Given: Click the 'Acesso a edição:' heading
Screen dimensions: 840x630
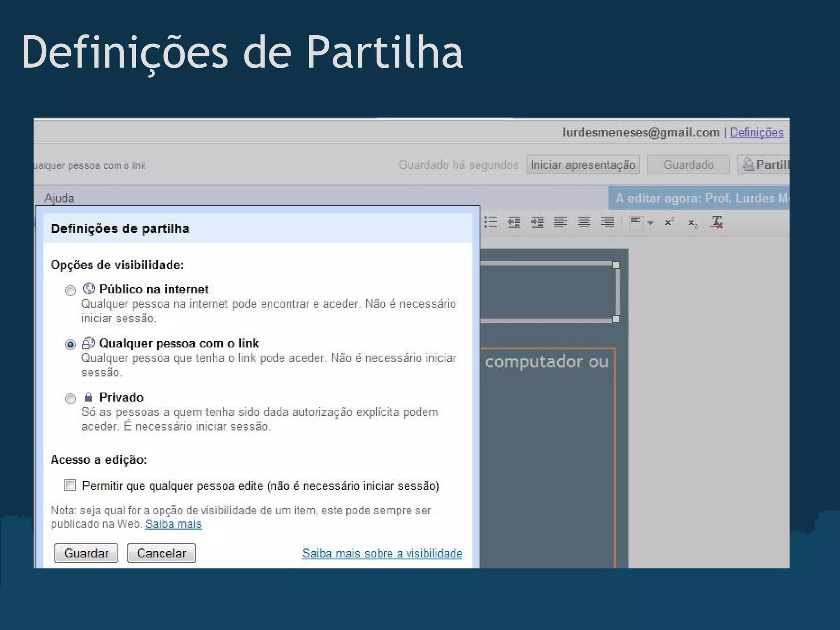Looking at the screenshot, I should pyautogui.click(x=99, y=460).
